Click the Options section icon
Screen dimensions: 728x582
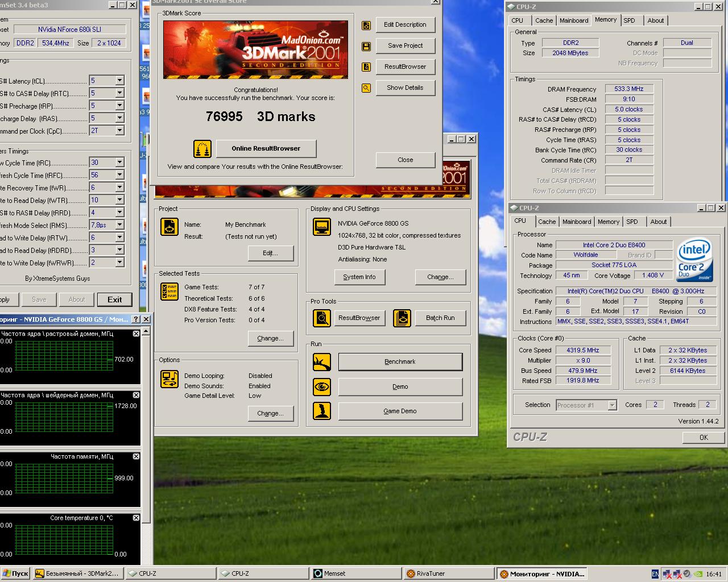pyautogui.click(x=169, y=379)
